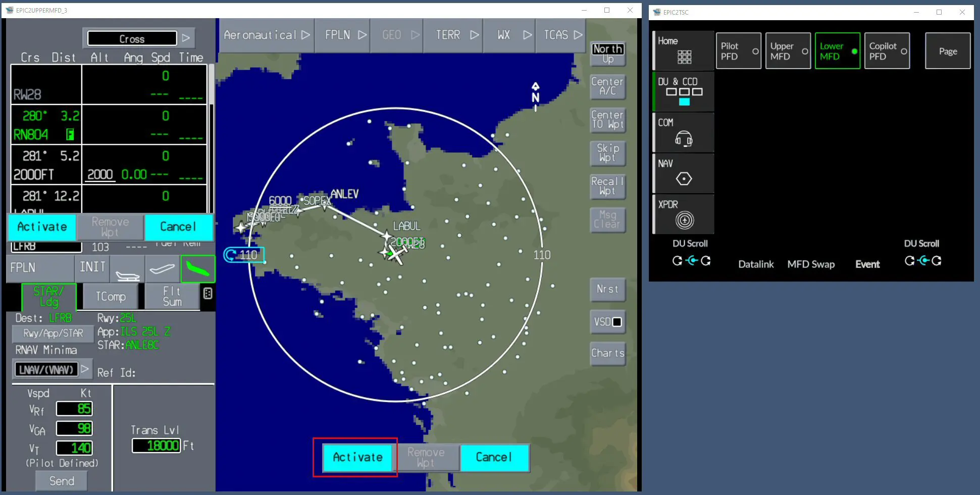Select Copilot PFD display
This screenshot has height=495, width=980.
tap(887, 51)
